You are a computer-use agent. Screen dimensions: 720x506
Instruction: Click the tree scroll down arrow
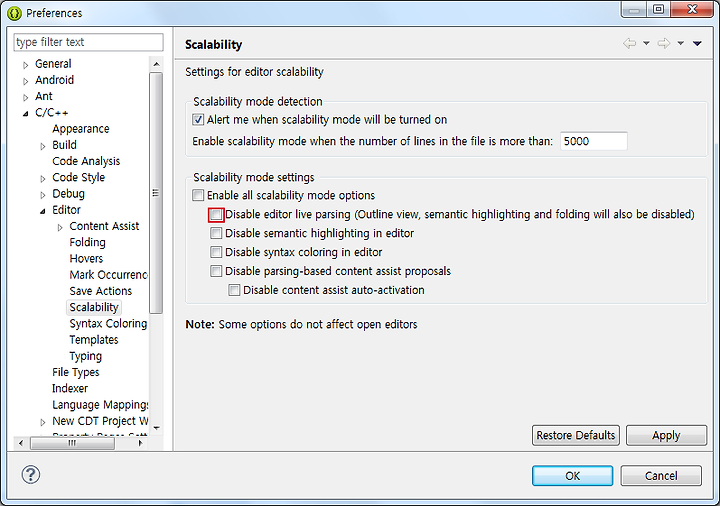point(156,428)
